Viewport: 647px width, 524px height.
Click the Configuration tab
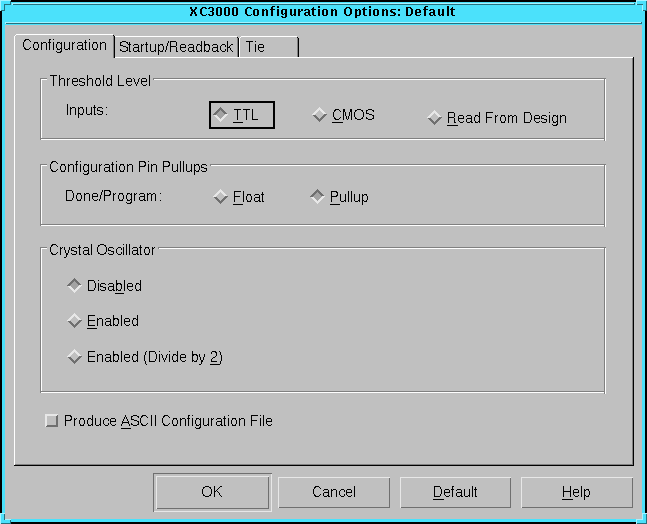click(64, 45)
